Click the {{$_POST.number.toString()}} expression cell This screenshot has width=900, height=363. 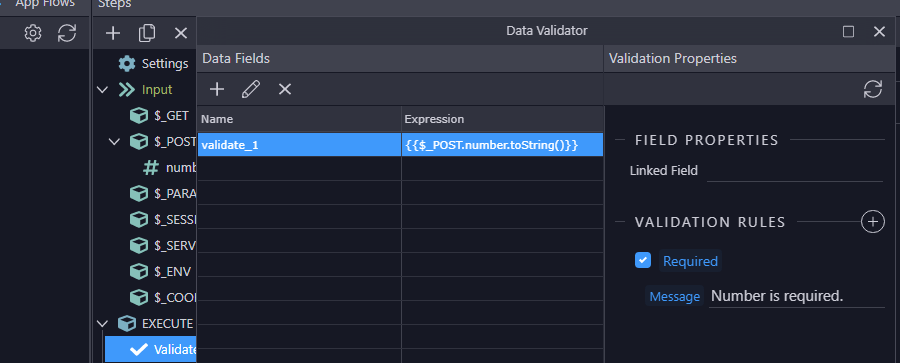coord(502,145)
